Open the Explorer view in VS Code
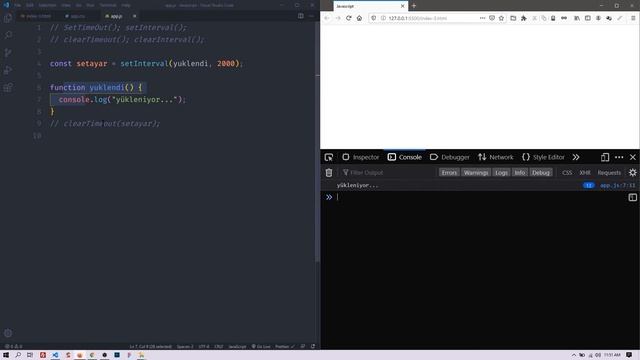The width and height of the screenshot is (640, 360). coord(8,18)
